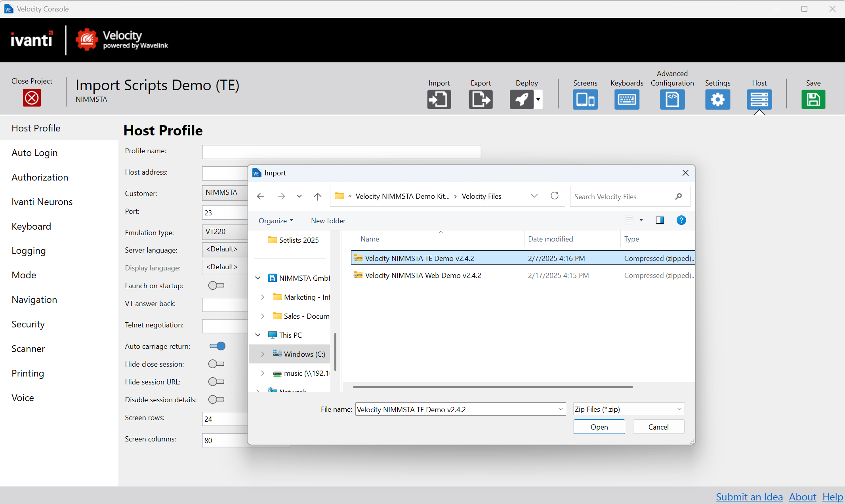Screen dimensions: 845x504
Task: Open the Keyboards editor icon
Action: 627,99
